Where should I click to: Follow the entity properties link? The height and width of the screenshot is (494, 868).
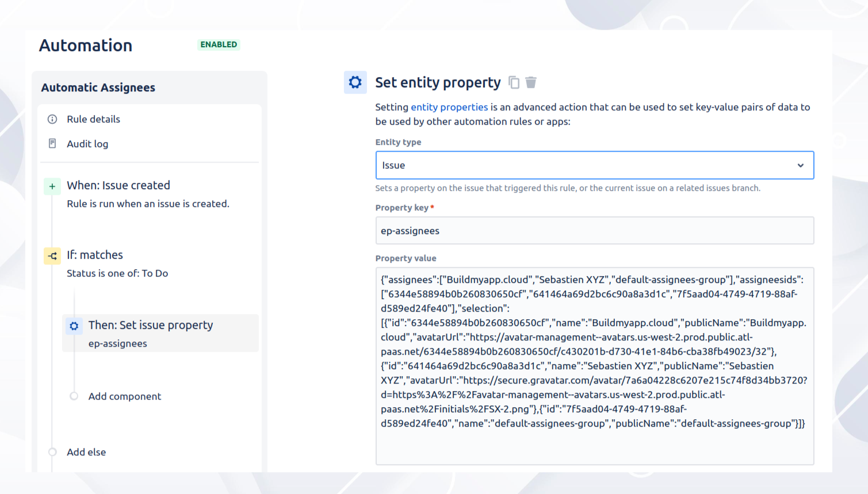[449, 107]
